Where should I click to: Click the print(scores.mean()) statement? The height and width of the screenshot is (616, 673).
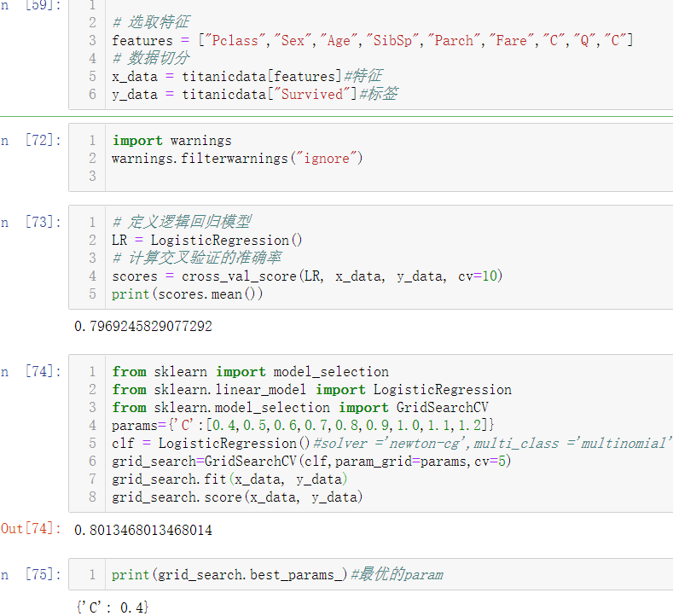tap(188, 294)
